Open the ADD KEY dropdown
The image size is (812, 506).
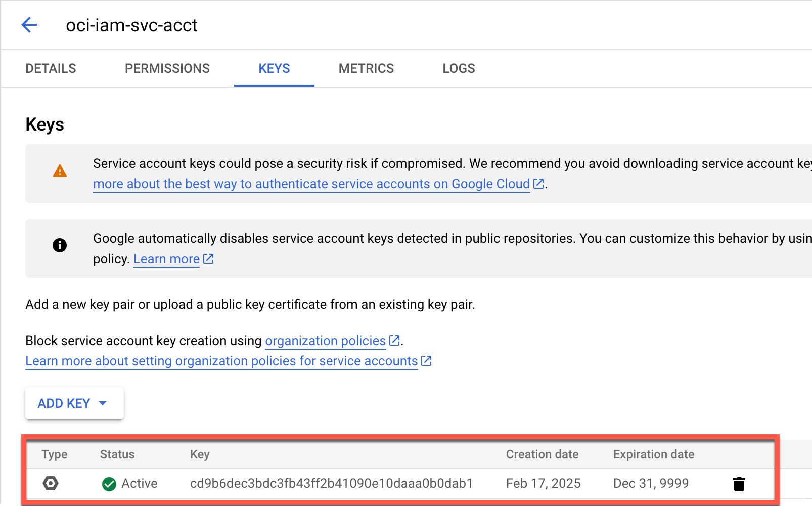pyautogui.click(x=74, y=403)
